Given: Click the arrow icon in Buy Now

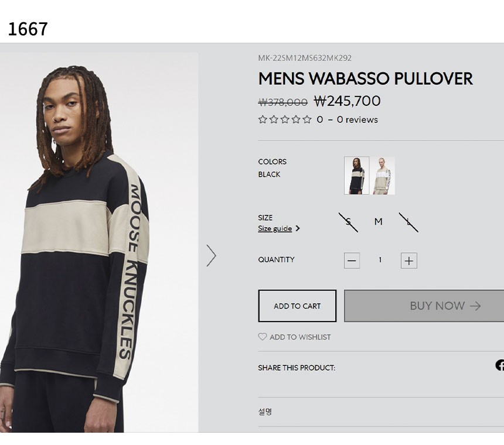Looking at the screenshot, I should coord(475,306).
